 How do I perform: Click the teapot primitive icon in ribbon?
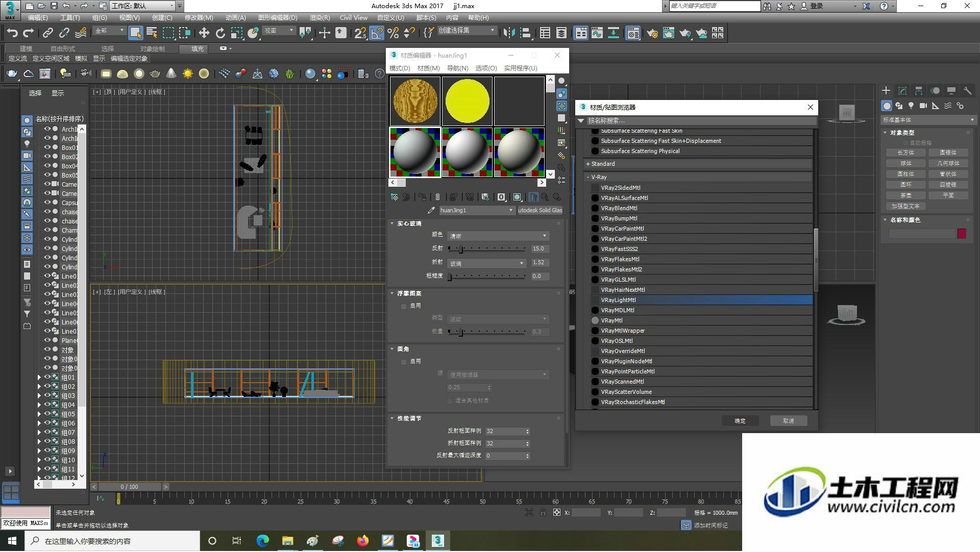click(12, 74)
